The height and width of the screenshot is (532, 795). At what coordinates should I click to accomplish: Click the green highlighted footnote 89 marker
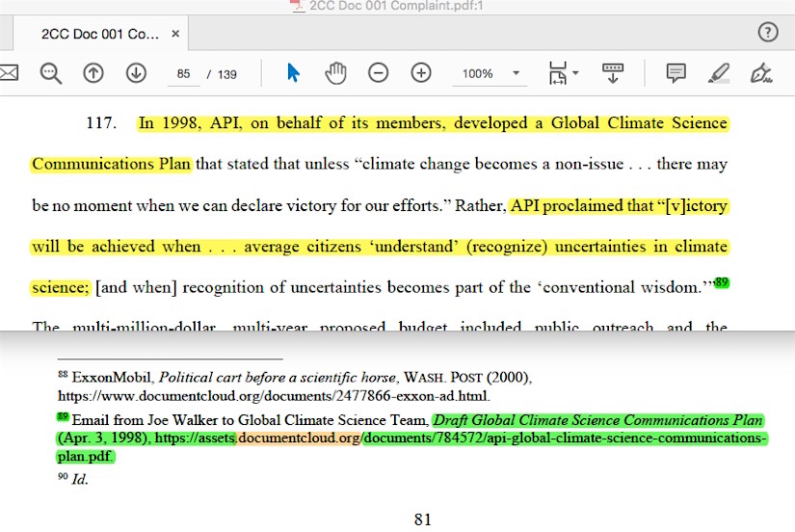pos(722,282)
